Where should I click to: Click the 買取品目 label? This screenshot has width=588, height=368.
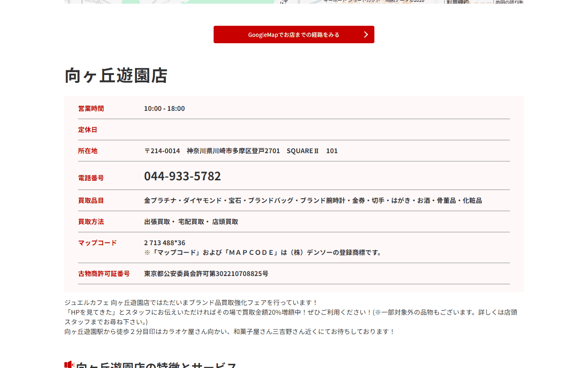click(91, 201)
